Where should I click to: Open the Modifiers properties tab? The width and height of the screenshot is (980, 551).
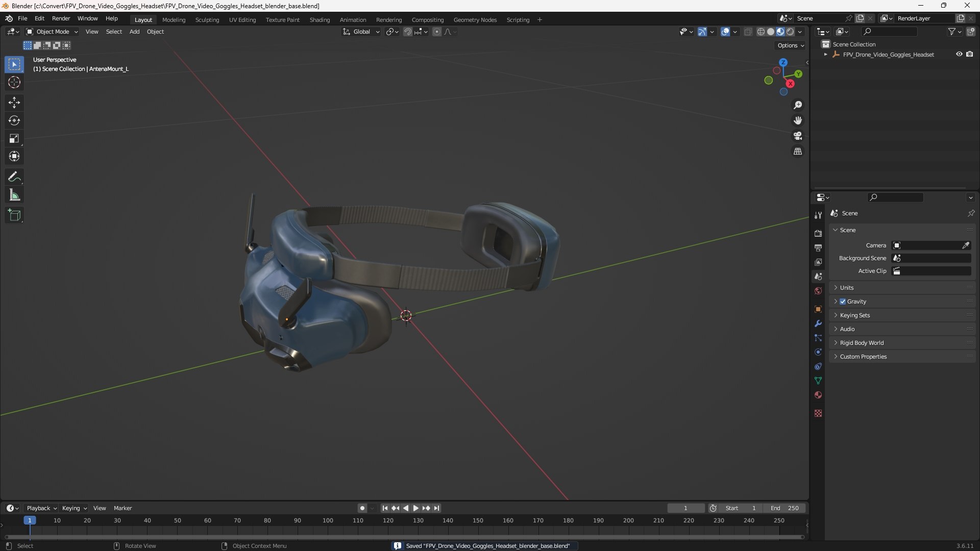click(818, 323)
